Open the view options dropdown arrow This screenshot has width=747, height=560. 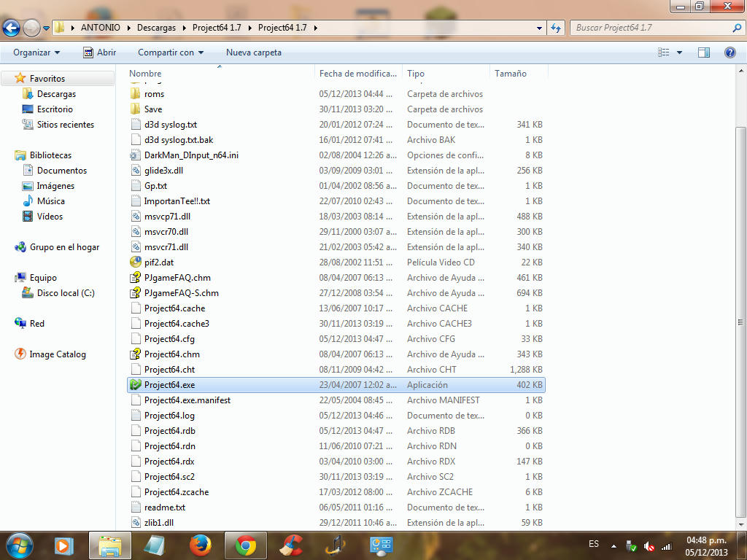(679, 52)
